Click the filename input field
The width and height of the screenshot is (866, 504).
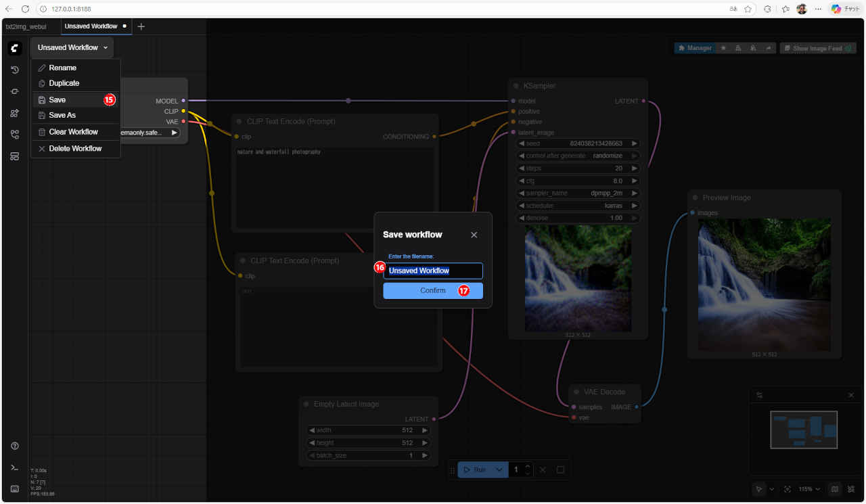(x=433, y=271)
